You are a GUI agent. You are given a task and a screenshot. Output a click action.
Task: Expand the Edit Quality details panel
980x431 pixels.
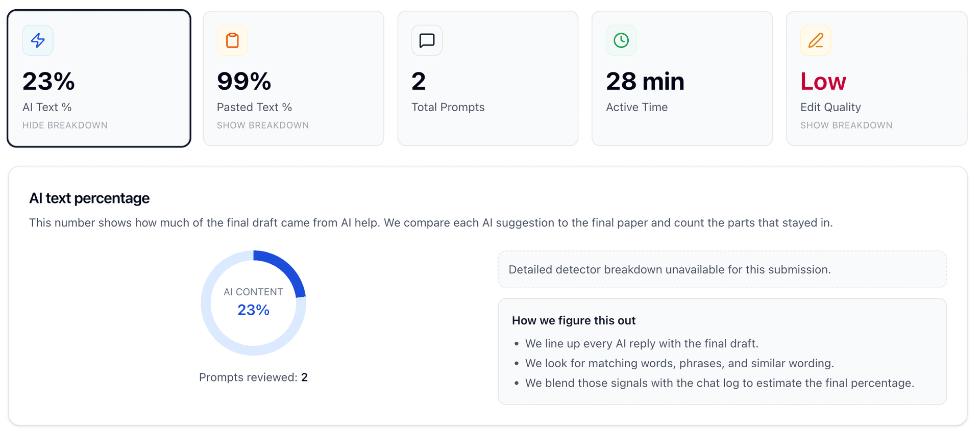click(x=846, y=125)
